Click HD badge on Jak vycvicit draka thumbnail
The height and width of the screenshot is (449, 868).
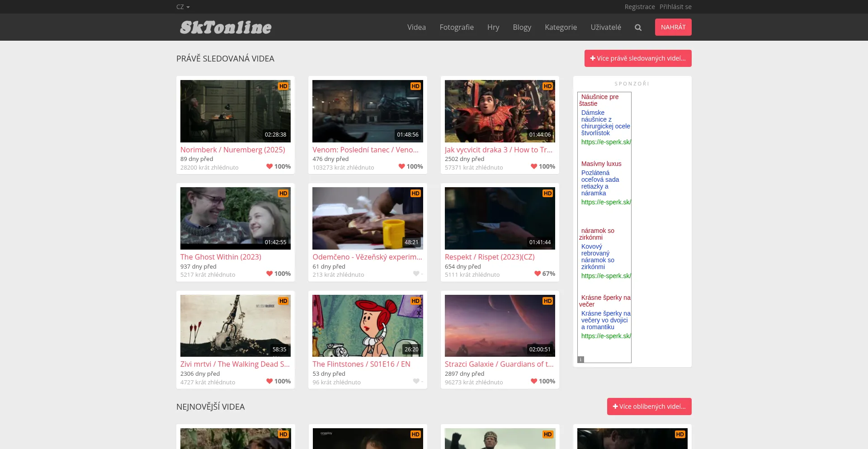click(x=548, y=86)
